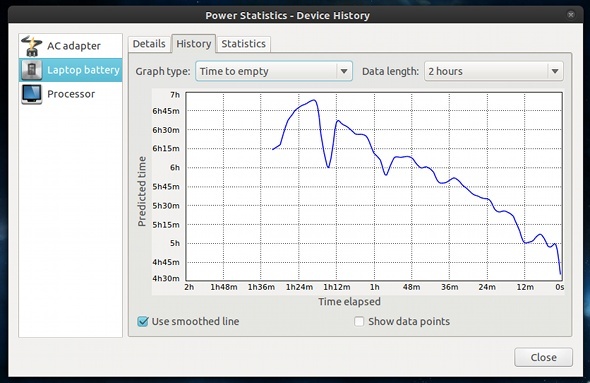Switch to the Details tab
The image size is (590, 383).
point(149,44)
